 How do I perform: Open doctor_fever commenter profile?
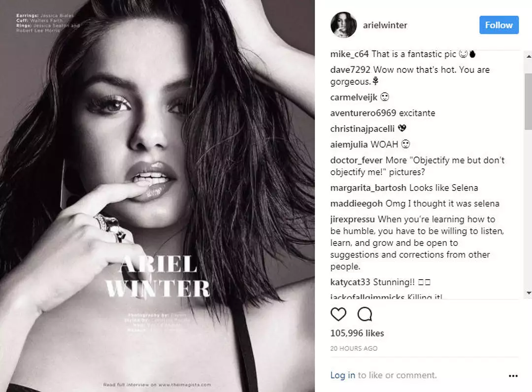[x=356, y=160]
